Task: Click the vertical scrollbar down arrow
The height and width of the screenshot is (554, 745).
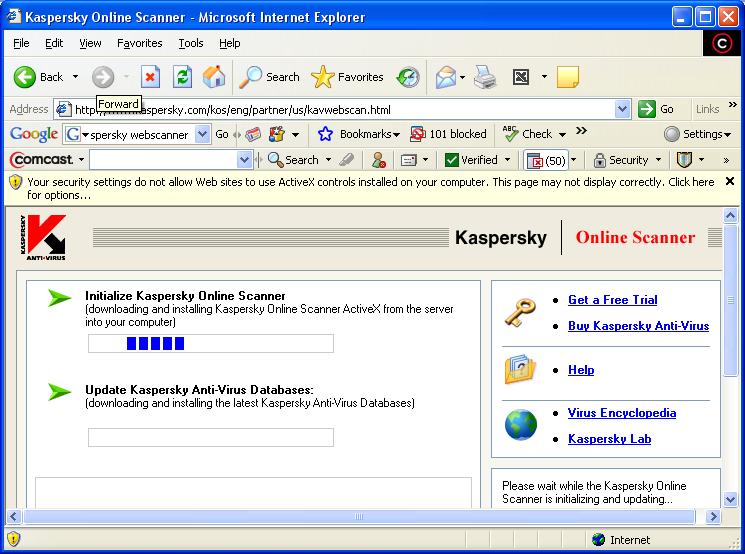Action: pos(730,499)
